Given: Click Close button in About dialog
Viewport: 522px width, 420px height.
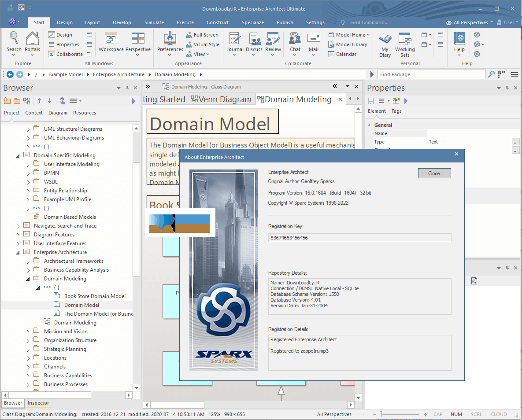Looking at the screenshot, I should [x=434, y=173].
